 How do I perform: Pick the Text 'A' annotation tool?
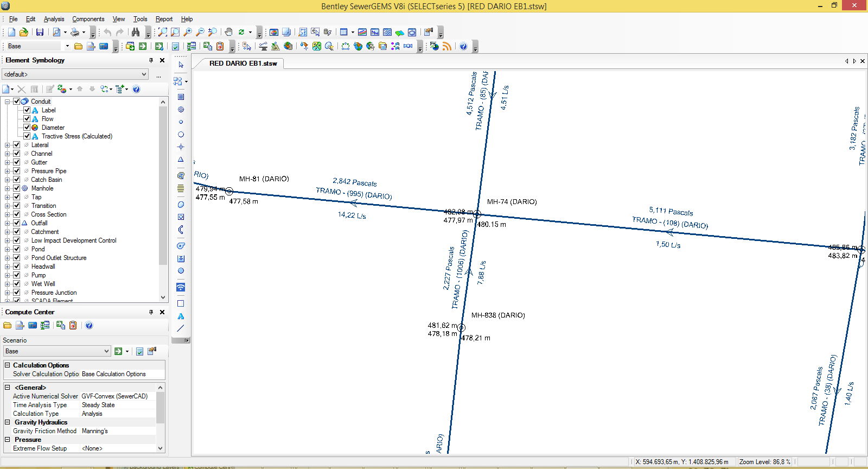pyautogui.click(x=181, y=316)
